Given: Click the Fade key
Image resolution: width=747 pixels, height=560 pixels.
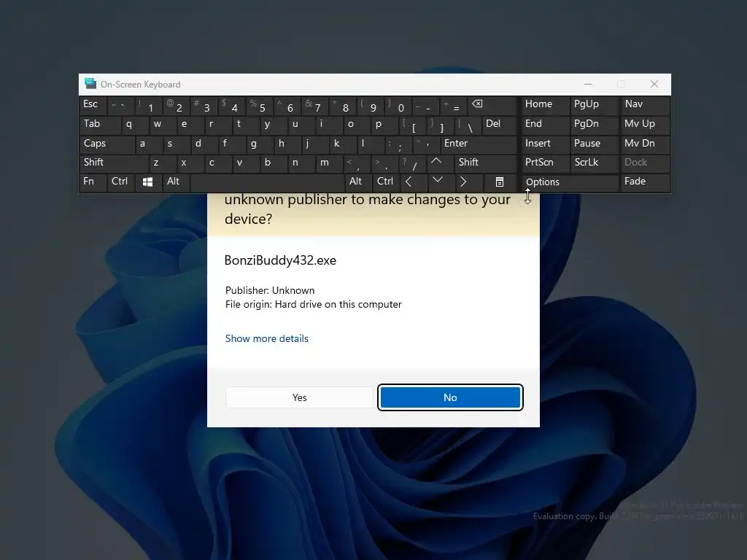Looking at the screenshot, I should coord(645,182).
